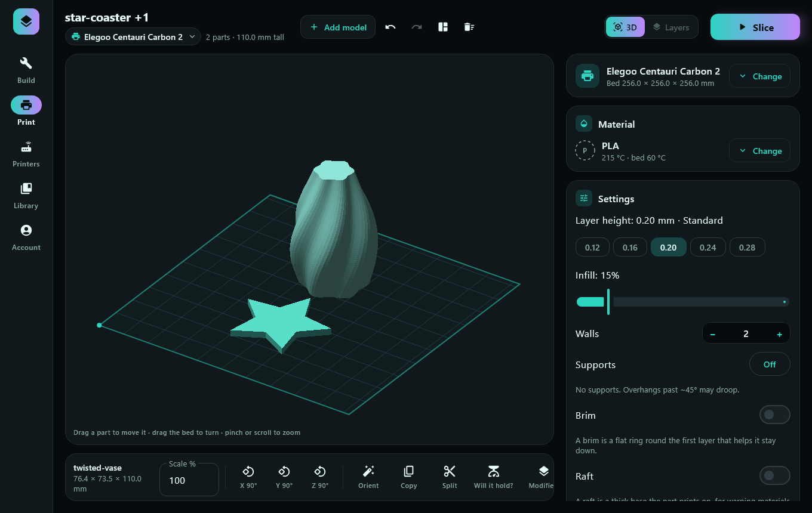The width and height of the screenshot is (812, 513).
Task: Open the Print section
Action: coord(26,112)
